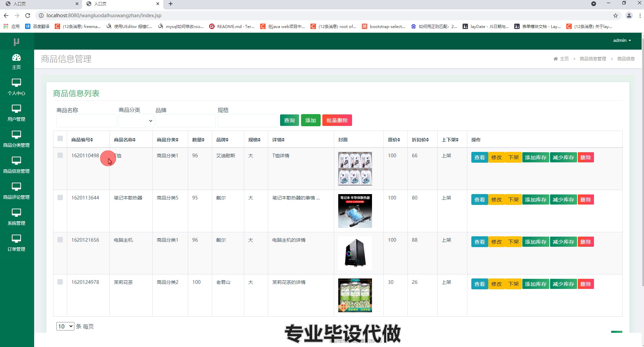Open 个人中心 in the sidebar
This screenshot has height=347, width=644.
16,88
